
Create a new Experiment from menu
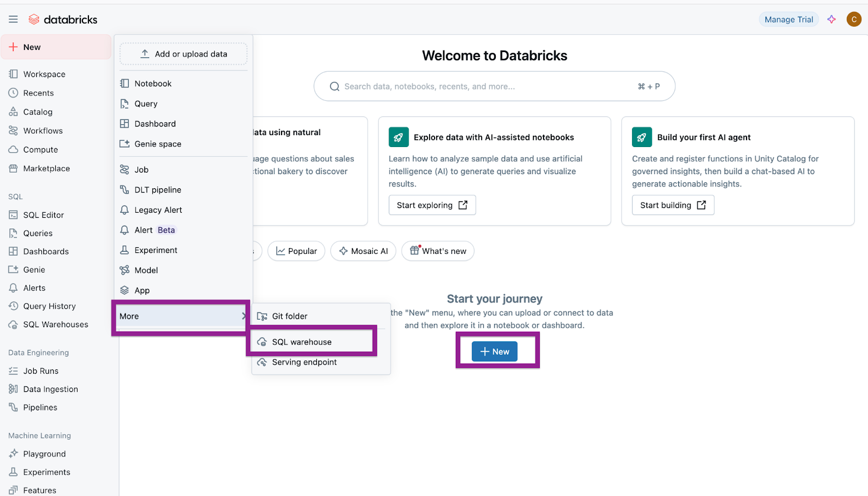click(x=183, y=250)
